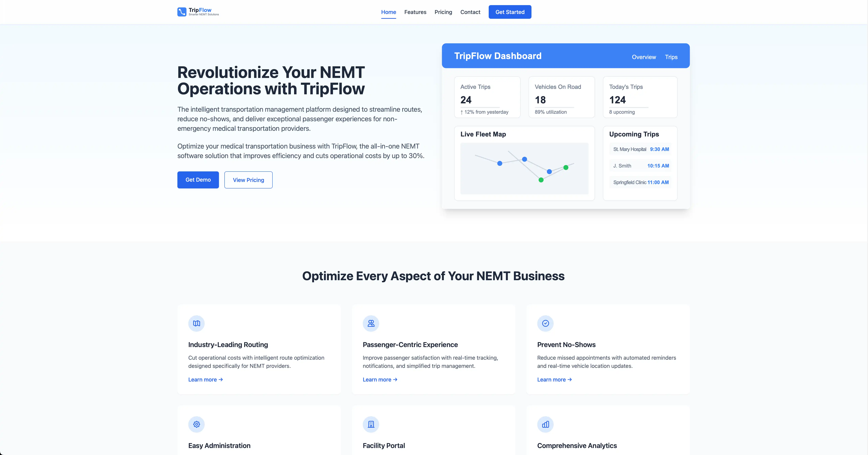This screenshot has width=868, height=455.
Task: Click the Comprehensive Analytics heading
Action: [x=577, y=446]
